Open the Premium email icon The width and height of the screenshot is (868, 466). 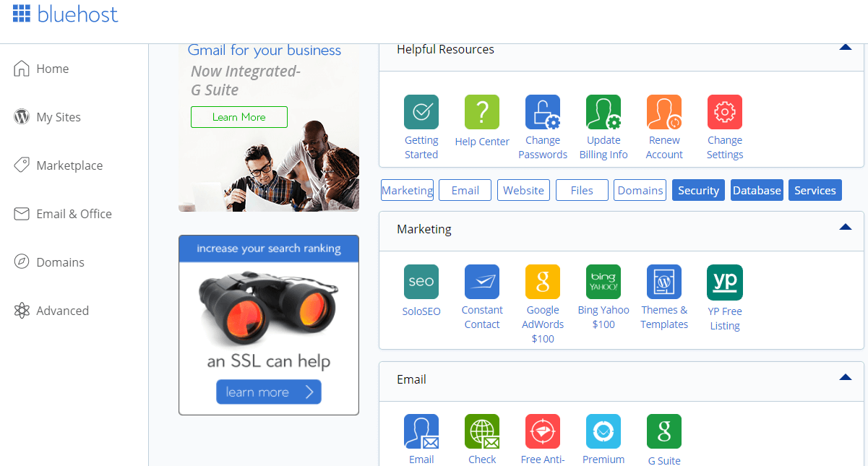pos(603,431)
